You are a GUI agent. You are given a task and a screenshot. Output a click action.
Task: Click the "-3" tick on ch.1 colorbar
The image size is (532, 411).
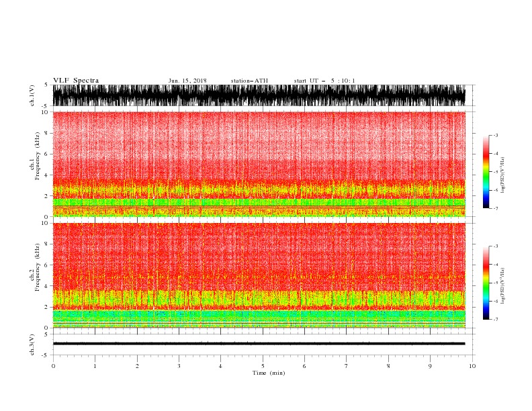pyautogui.click(x=496, y=135)
